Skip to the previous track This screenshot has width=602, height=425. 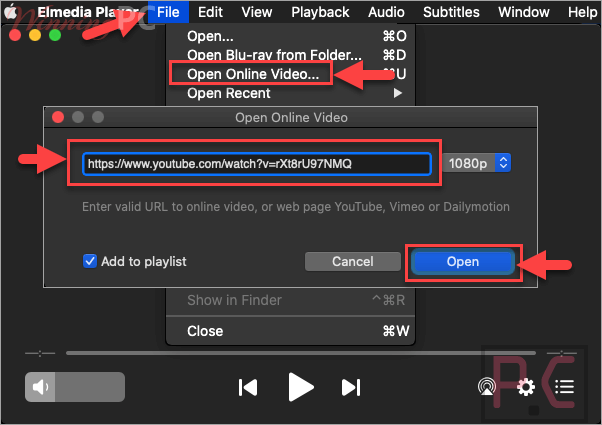click(x=248, y=387)
